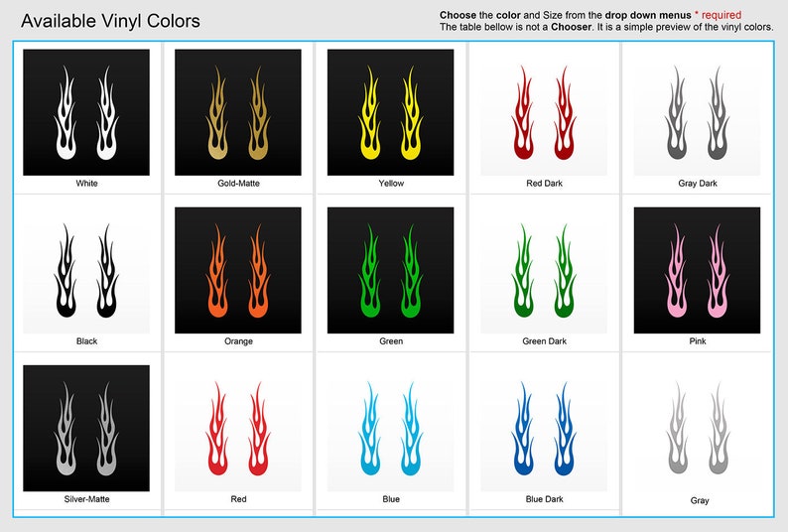Open the Green Dark flame preview
The image size is (788, 532).
[x=544, y=270]
